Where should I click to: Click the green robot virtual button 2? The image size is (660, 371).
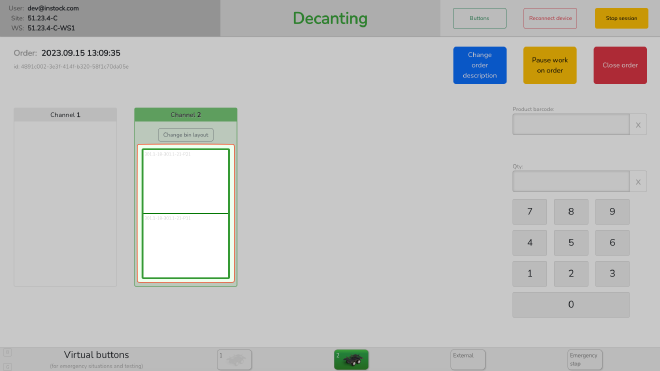click(x=351, y=360)
